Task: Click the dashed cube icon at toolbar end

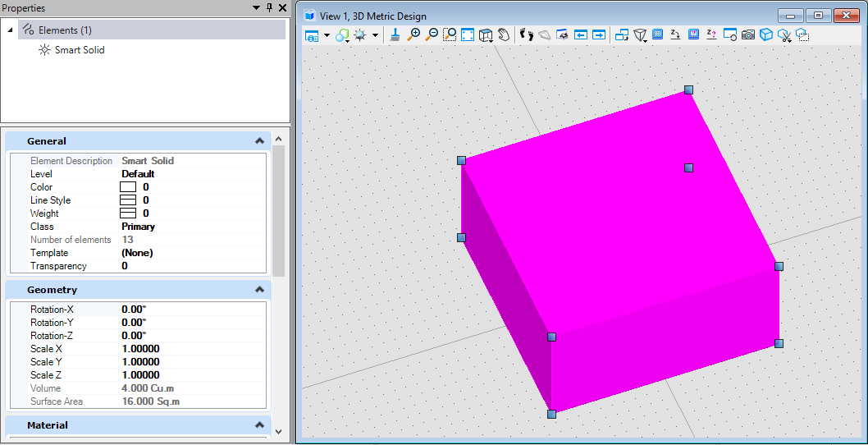Action: pos(802,35)
